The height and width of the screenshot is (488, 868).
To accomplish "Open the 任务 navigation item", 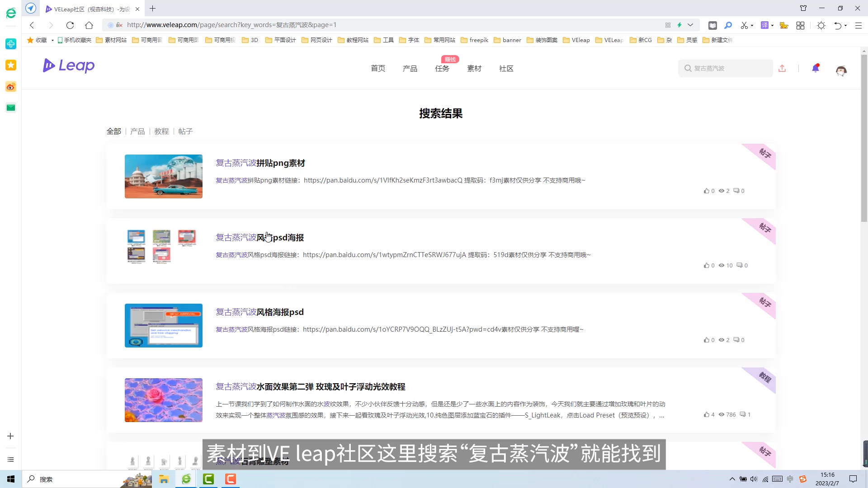I will pyautogui.click(x=442, y=68).
